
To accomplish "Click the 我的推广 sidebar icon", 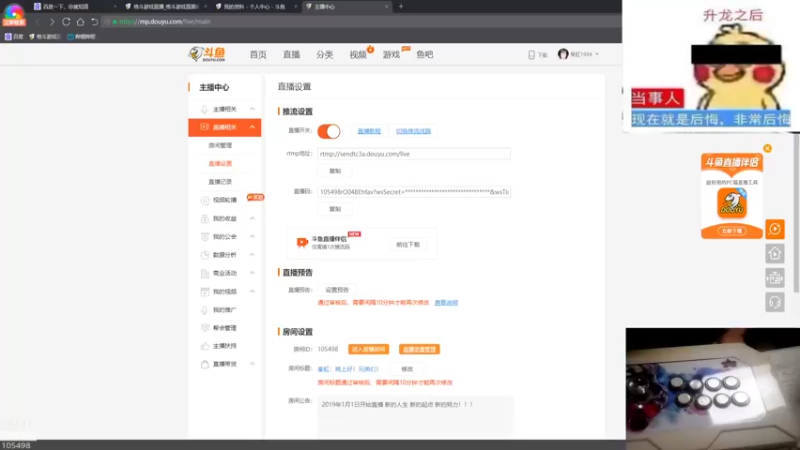I will coord(205,310).
